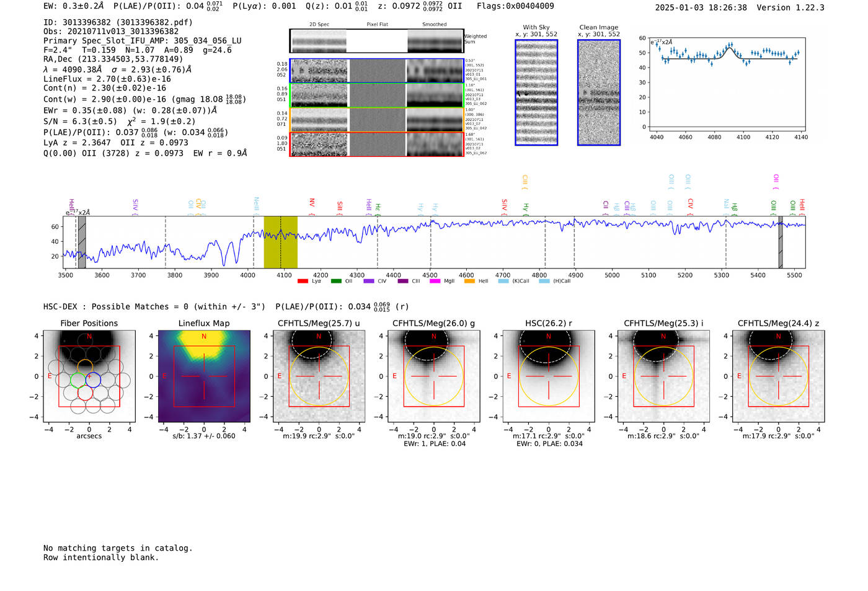
Task: Click the EWr: 1, PLAE: 0.04 caption
Action: [x=435, y=444]
